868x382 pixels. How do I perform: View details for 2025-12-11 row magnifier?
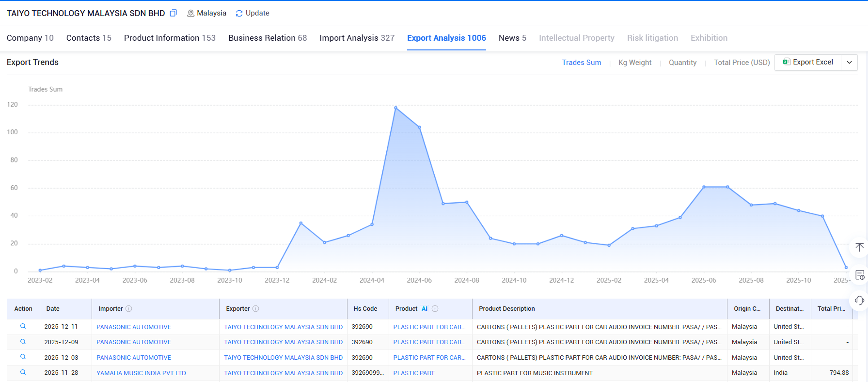[23, 326]
